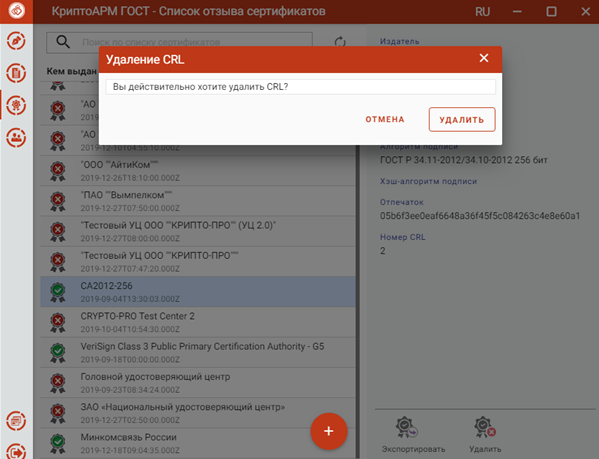Refresh the certificate list

(x=340, y=42)
